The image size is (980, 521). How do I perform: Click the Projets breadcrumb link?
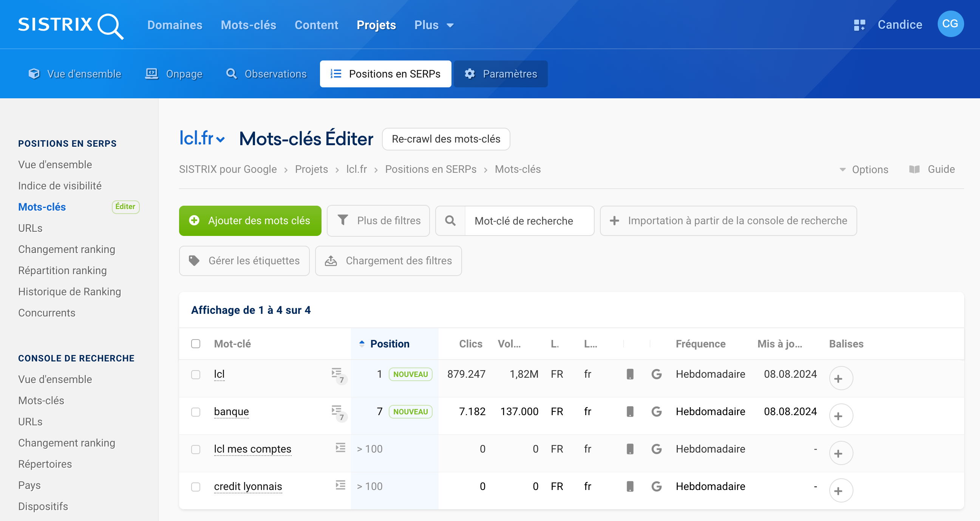point(311,169)
